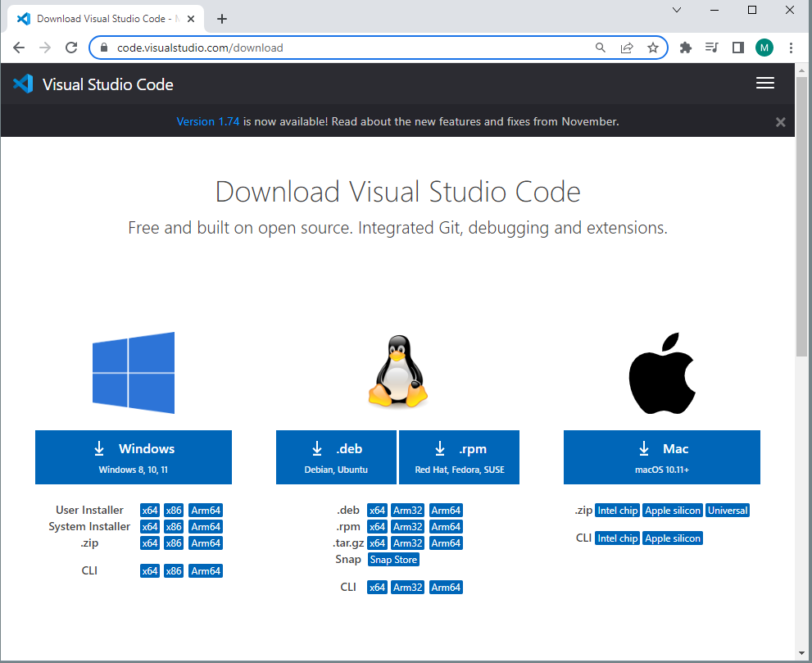This screenshot has height=663, width=812.
Task: Download Mac .zip Intel chip
Action: click(617, 511)
